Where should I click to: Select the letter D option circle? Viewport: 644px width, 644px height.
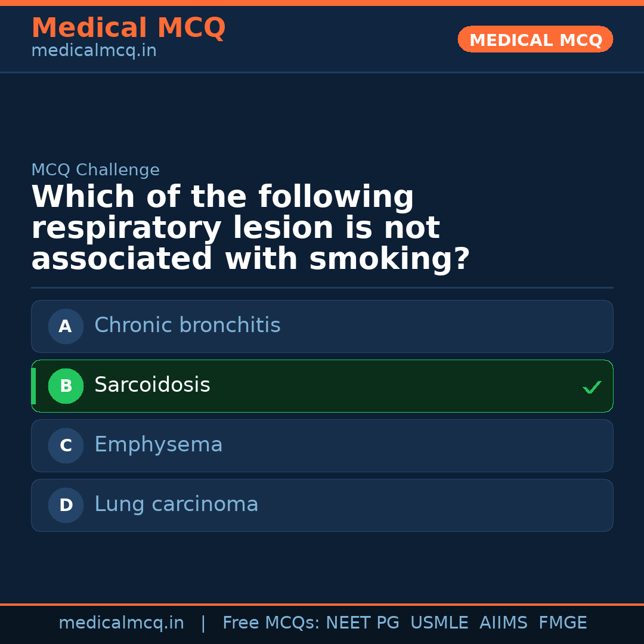66,505
